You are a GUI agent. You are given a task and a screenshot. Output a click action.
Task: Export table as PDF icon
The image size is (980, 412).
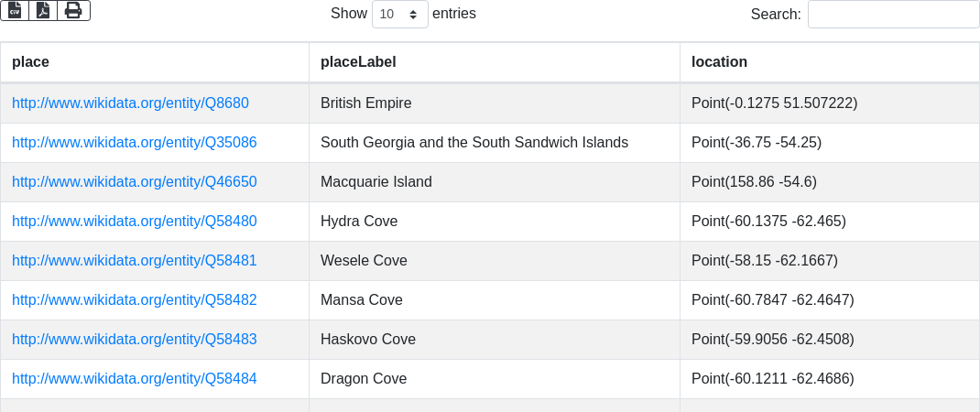click(x=43, y=11)
